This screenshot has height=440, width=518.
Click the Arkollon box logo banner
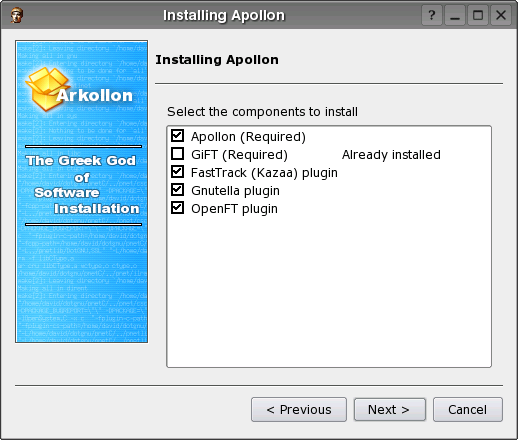[x=81, y=191]
